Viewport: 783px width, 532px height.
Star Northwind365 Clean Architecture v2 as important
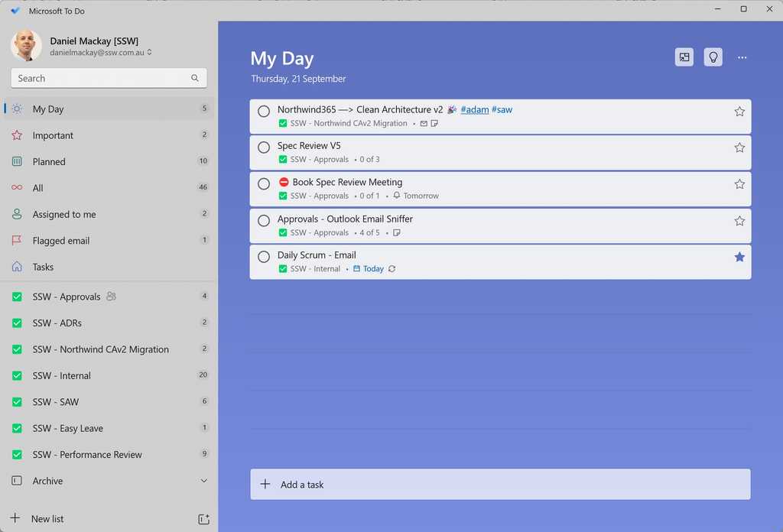tap(739, 111)
